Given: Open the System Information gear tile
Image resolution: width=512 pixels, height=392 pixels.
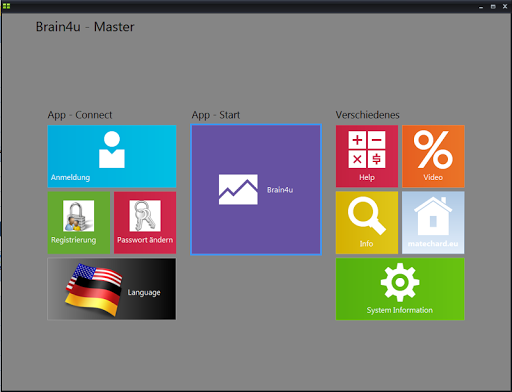Looking at the screenshot, I should [x=400, y=289].
